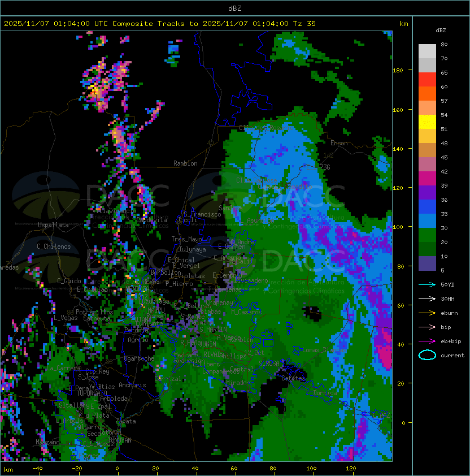Image resolution: width=470 pixels, height=476 pixels.
Task: Click the '-40' tick on the horizontal axis
Action: point(37,469)
